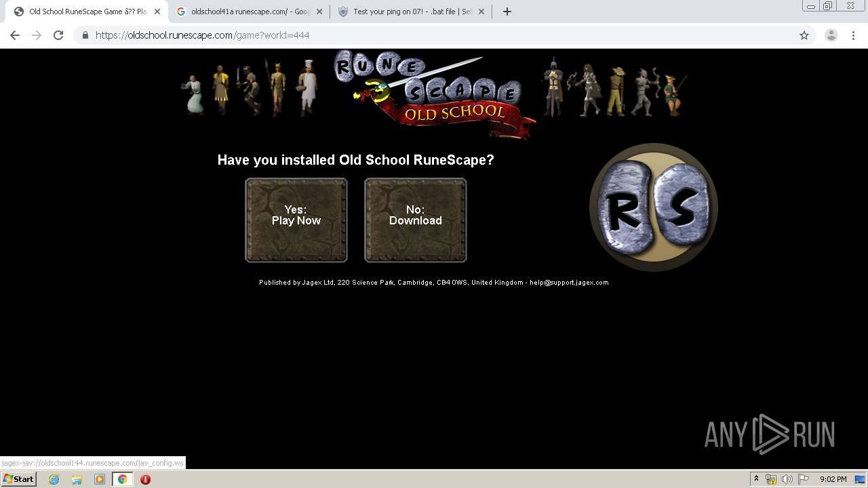868x488 pixels.
Task: Close the Test your ping tab
Action: pyautogui.click(x=481, y=12)
